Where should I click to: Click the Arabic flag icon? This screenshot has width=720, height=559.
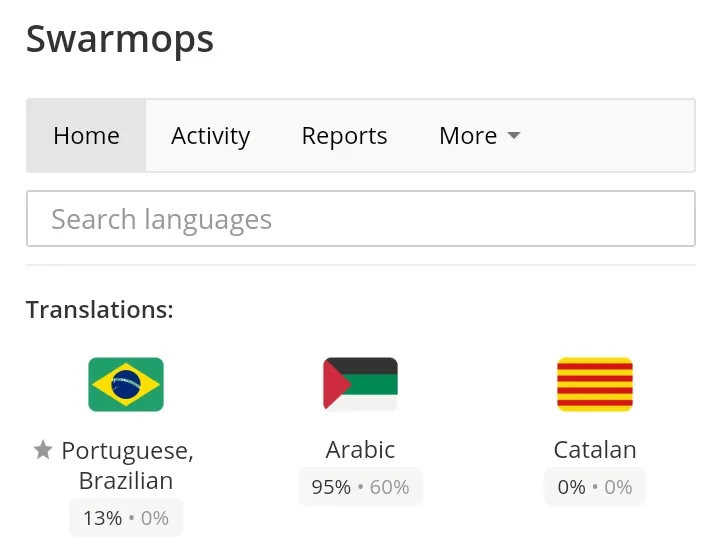360,384
